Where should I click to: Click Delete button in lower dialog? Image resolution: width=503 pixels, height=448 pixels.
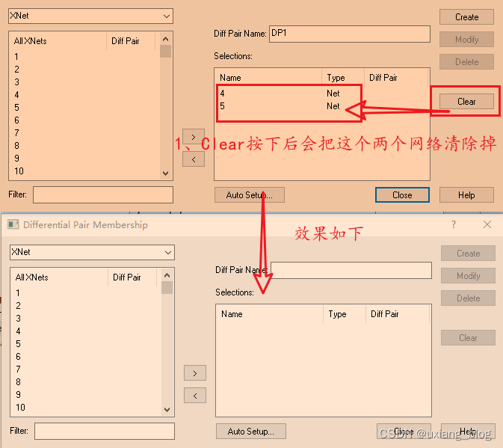(x=468, y=298)
